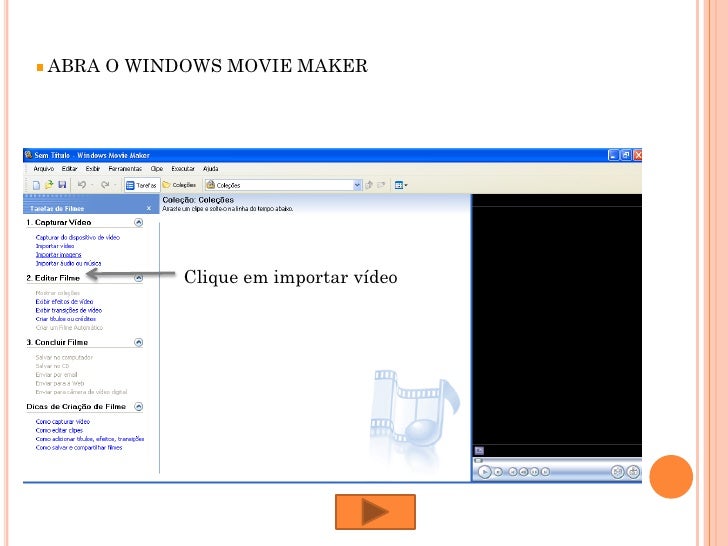This screenshot has width=728, height=546.
Task: Click the orange next-slide arrow button
Action: click(x=375, y=512)
